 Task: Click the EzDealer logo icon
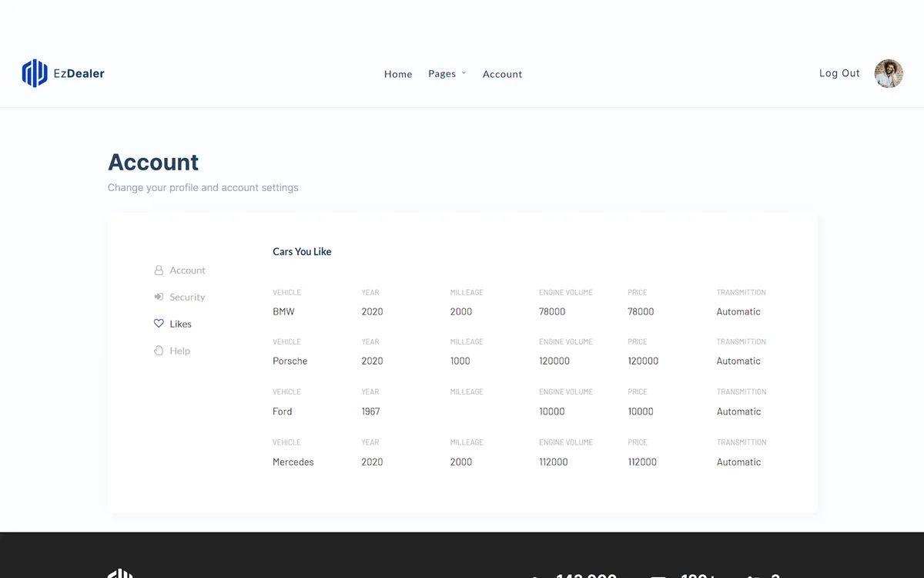tap(35, 73)
